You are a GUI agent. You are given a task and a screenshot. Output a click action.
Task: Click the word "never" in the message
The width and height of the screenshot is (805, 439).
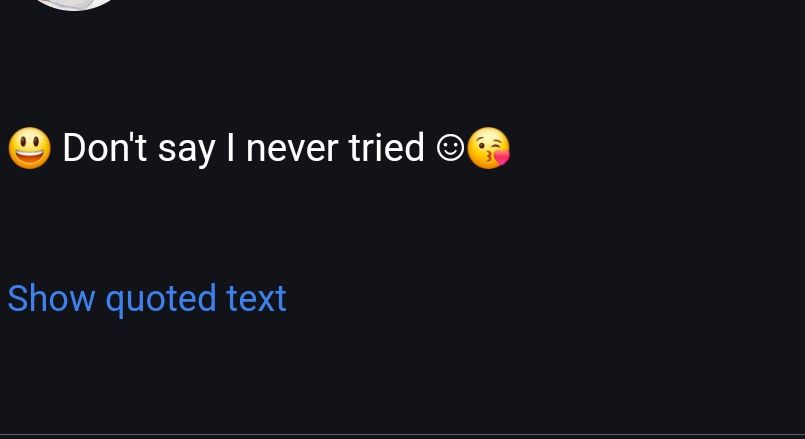[292, 149]
